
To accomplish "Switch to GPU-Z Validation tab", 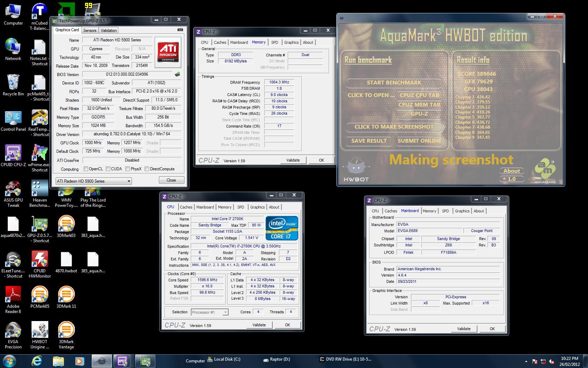I will [108, 30].
